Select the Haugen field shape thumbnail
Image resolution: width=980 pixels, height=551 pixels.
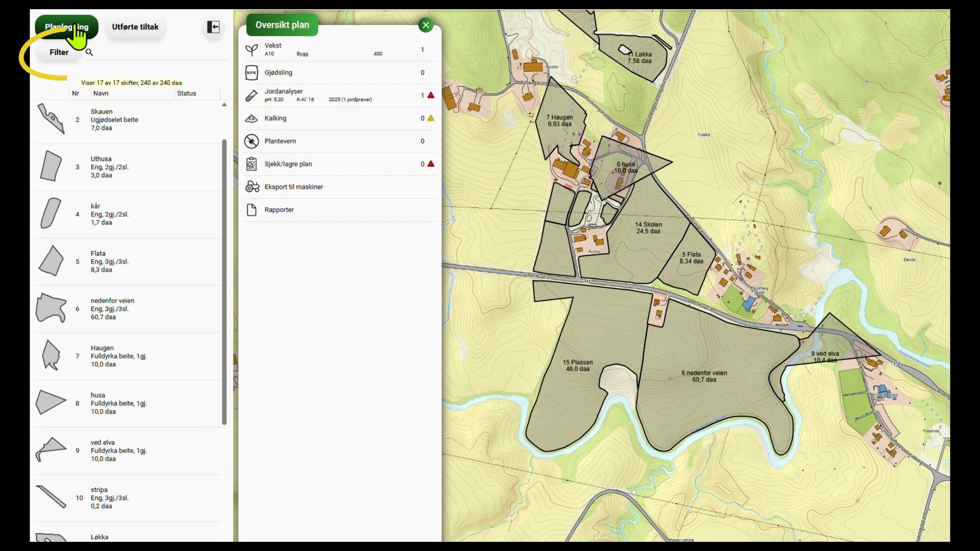click(51, 355)
